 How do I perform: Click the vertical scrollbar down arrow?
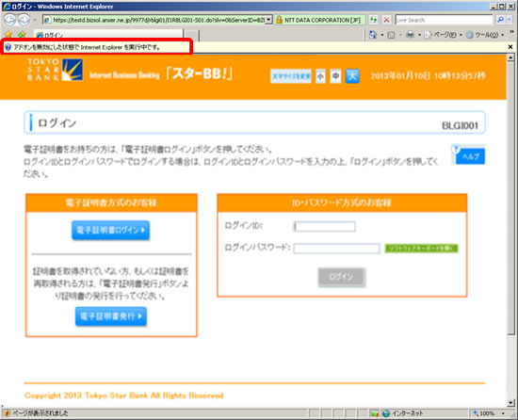[x=510, y=402]
